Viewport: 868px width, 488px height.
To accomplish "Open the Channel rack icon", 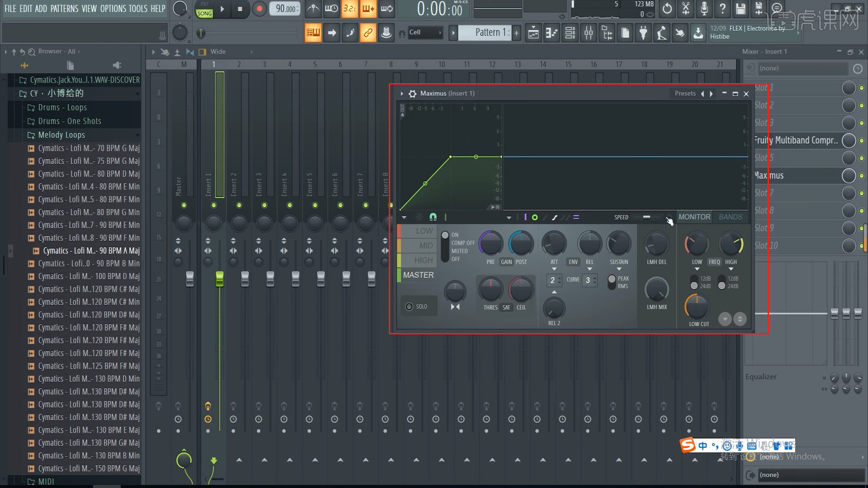I will 569,33.
